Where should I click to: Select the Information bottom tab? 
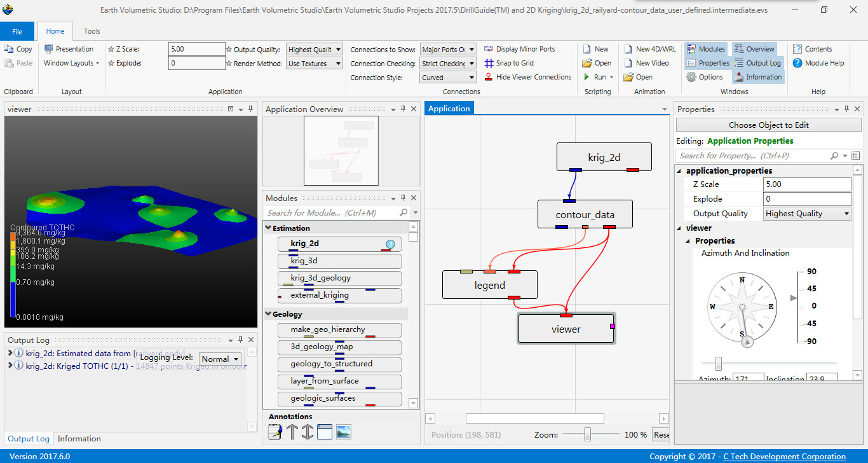[79, 439]
